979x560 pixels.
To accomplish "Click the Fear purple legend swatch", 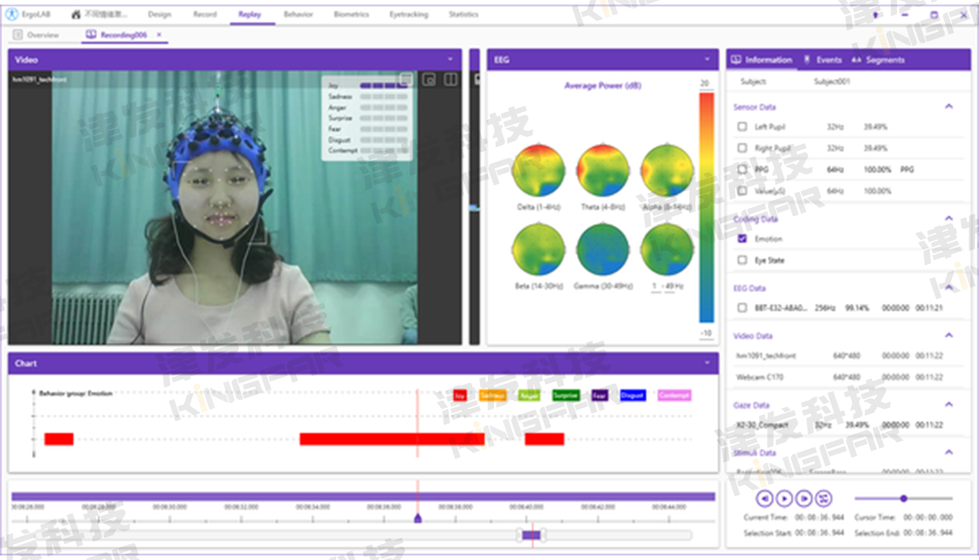I will pyautogui.click(x=599, y=395).
